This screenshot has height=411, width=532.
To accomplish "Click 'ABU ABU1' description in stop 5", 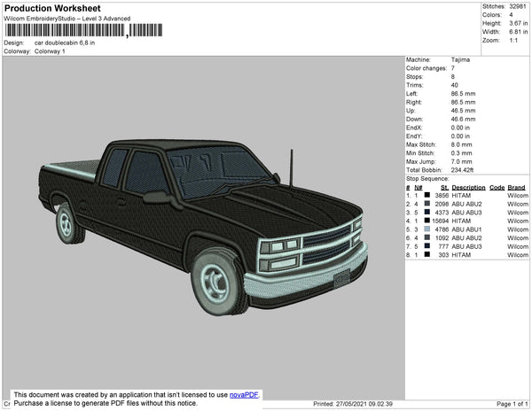I will click(x=466, y=229).
